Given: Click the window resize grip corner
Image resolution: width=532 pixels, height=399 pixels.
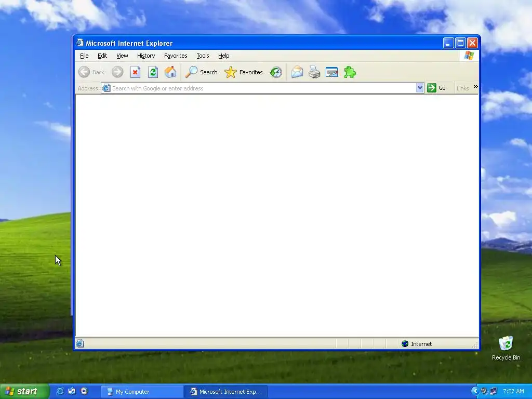Looking at the screenshot, I should (x=475, y=345).
